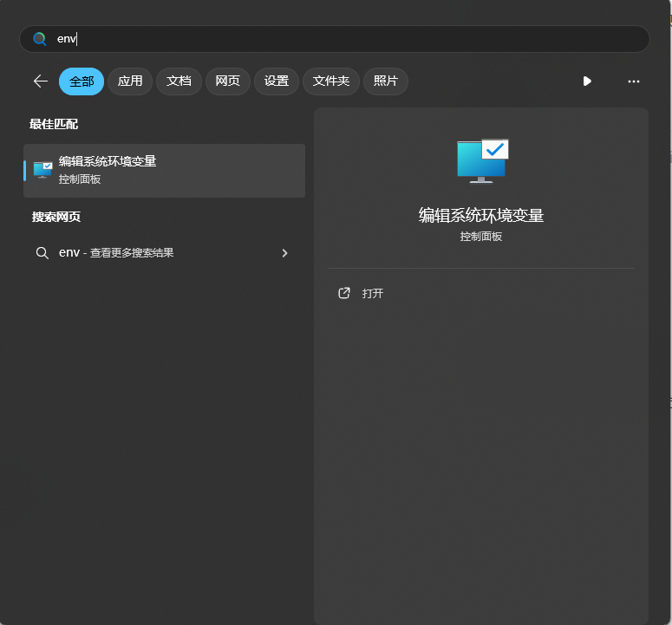The width and height of the screenshot is (672, 625).
Task: Switch to the 应用 filter tab
Action: [x=130, y=81]
